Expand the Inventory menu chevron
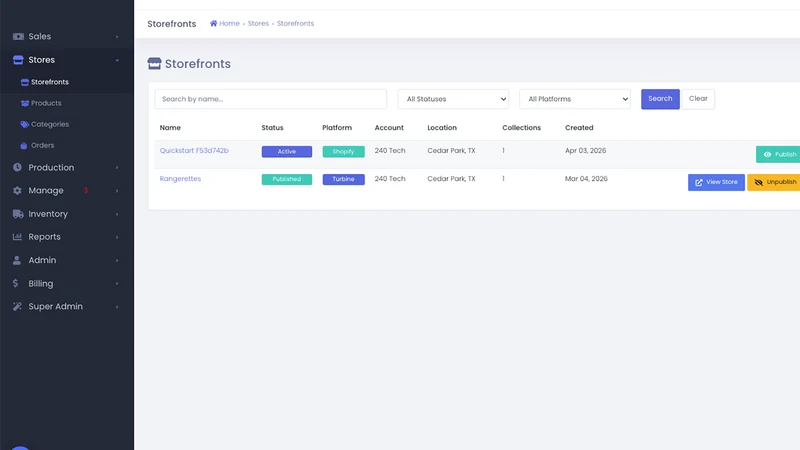This screenshot has width=800, height=450. pos(117,214)
